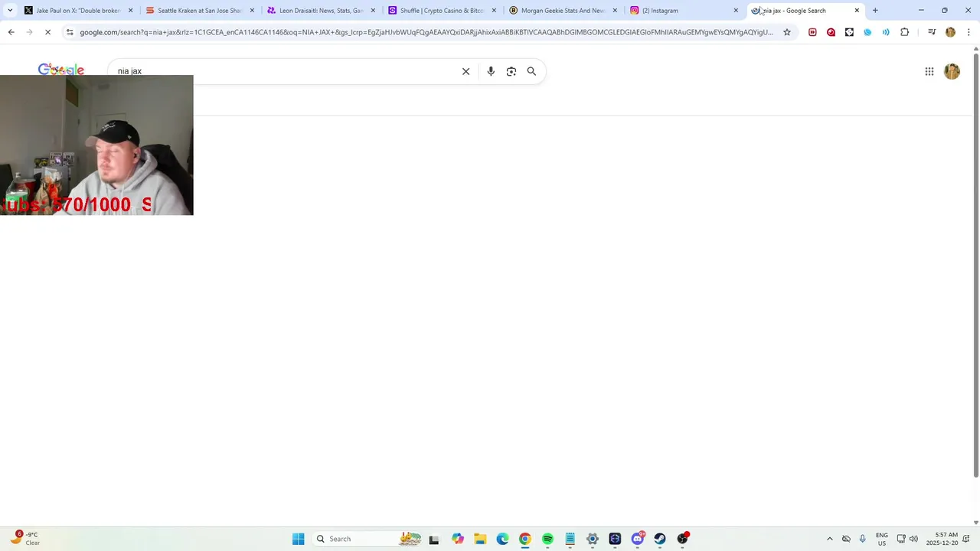Open the Chrome extensions puzzle icon
This screenshot has height=551, width=980.
[x=904, y=32]
